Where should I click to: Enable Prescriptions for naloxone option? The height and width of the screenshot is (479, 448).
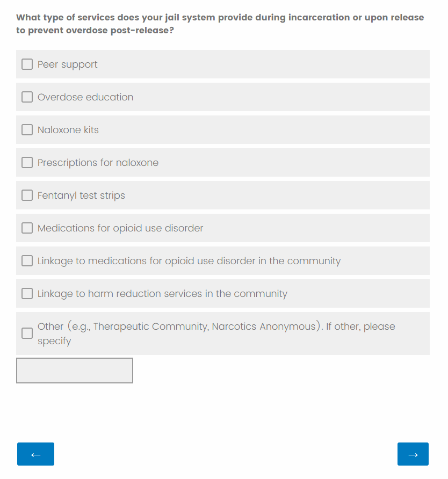pos(27,163)
